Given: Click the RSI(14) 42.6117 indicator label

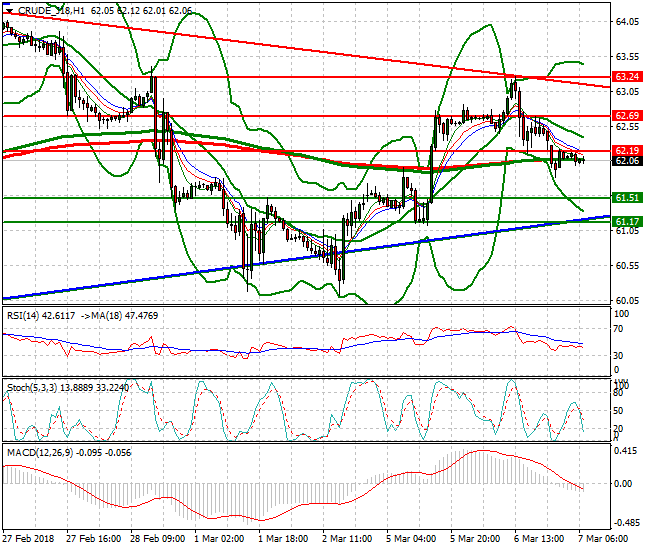Looking at the screenshot, I should click(41, 316).
